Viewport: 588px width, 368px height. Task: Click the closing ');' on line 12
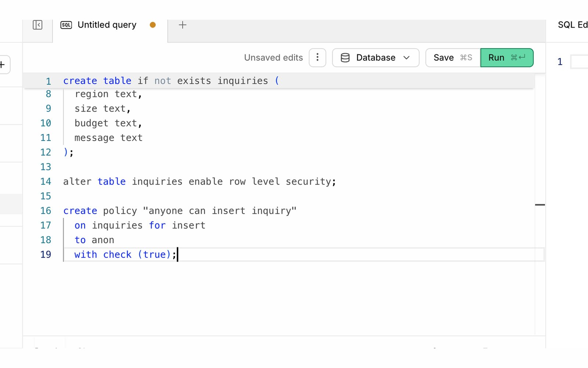pos(68,152)
